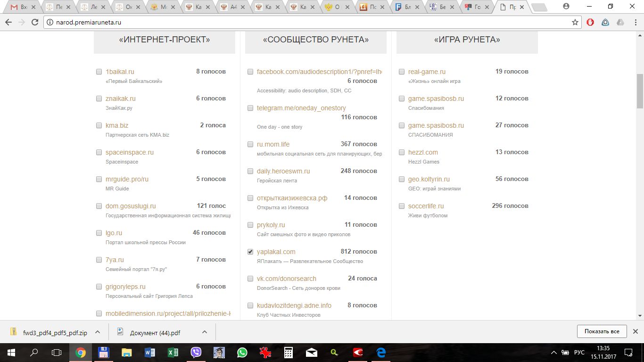Check the box for znaikak.ru

click(99, 99)
